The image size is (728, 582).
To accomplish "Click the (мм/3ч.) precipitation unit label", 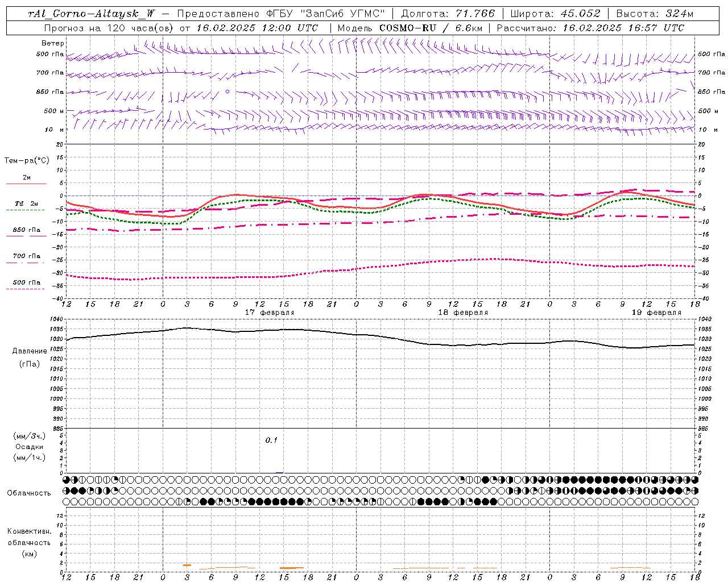I will pos(30,436).
